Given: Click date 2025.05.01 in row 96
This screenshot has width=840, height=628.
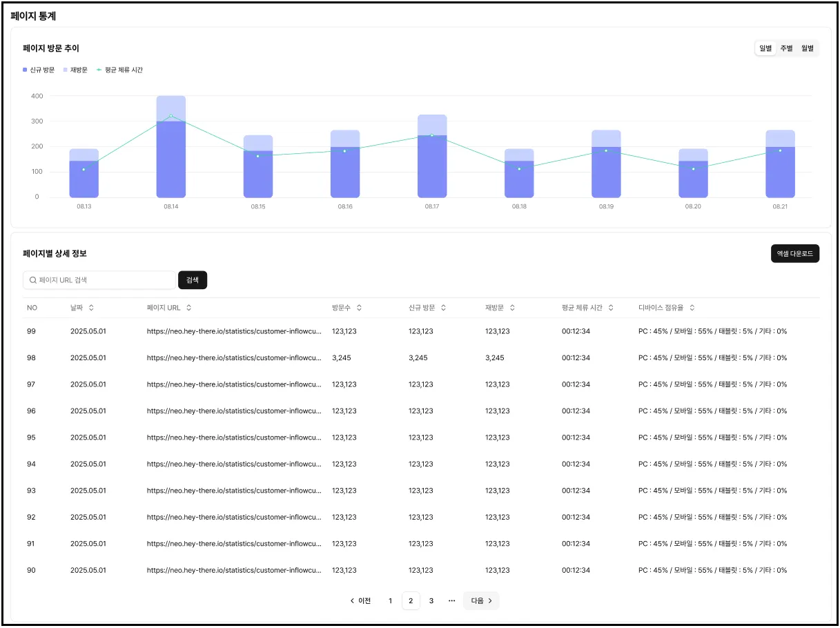Looking at the screenshot, I should point(88,411).
